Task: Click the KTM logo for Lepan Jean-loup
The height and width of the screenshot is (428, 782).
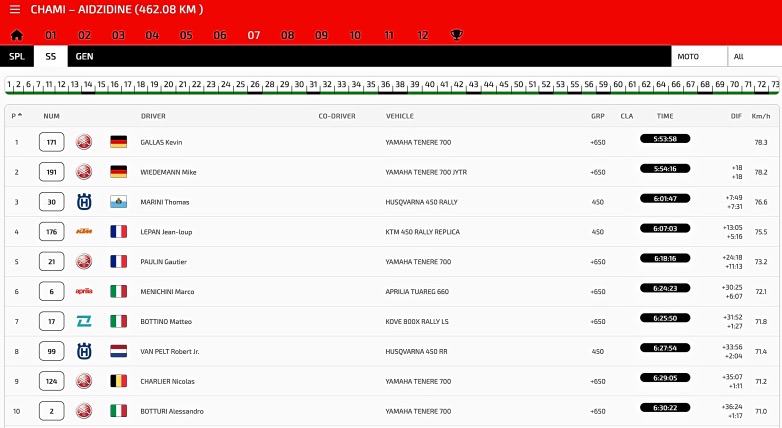Action: (x=84, y=232)
